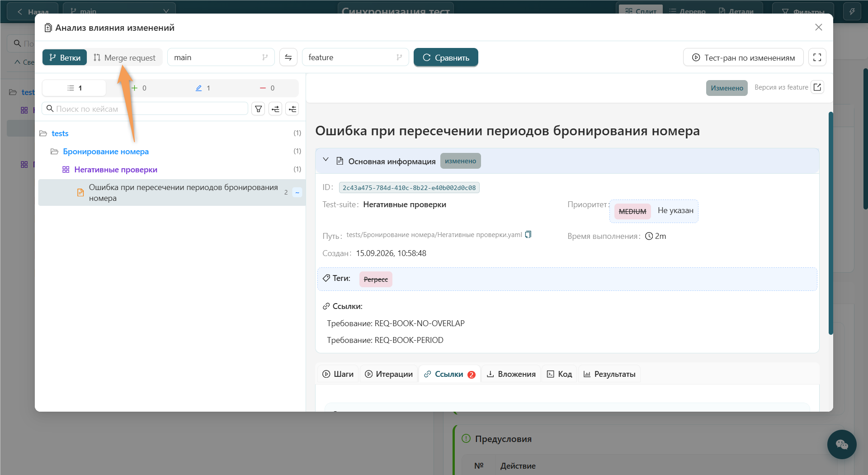The image size is (868, 475).
Task: Launch Тест-ран по изменениям
Action: 743,57
